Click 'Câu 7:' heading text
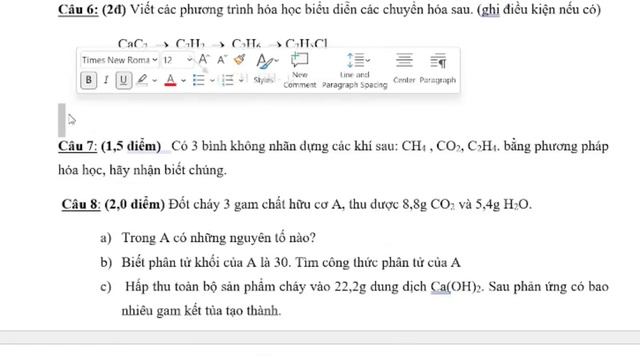 (x=78, y=146)
